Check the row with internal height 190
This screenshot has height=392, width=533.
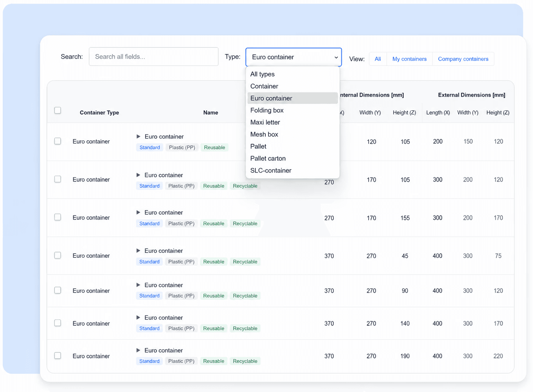coord(58,356)
